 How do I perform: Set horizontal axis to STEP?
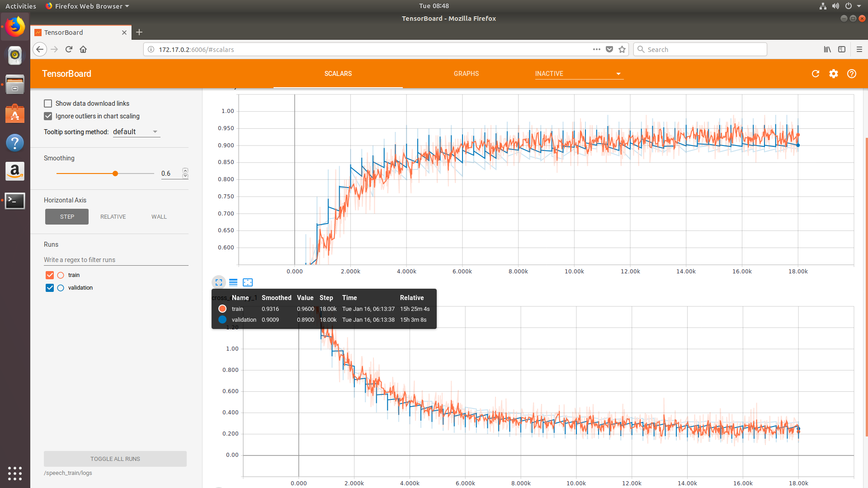coord(67,217)
